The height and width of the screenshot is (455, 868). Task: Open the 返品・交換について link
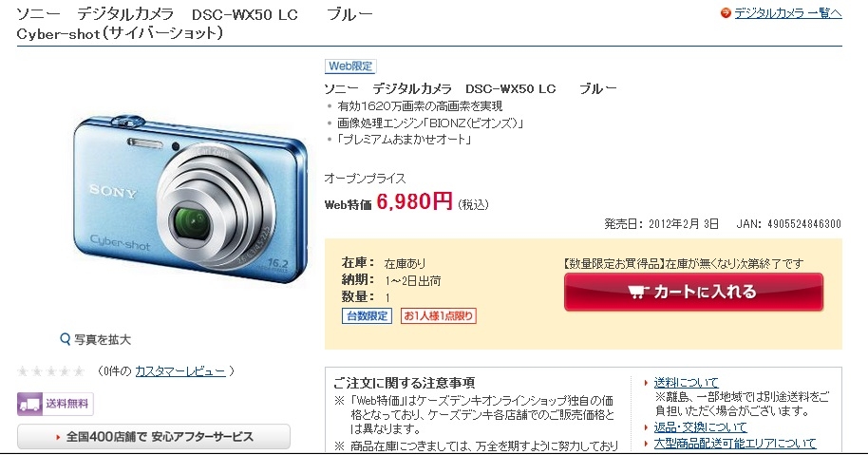(x=700, y=427)
